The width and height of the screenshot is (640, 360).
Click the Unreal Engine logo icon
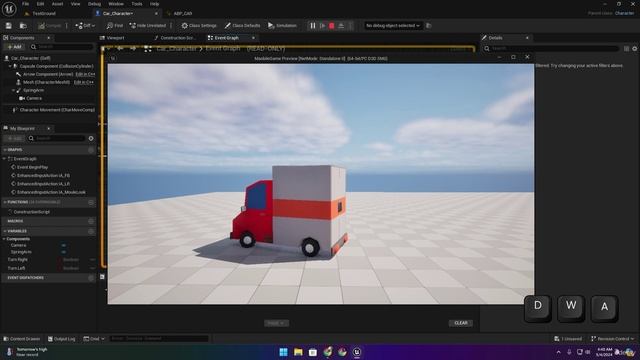tap(9, 8)
